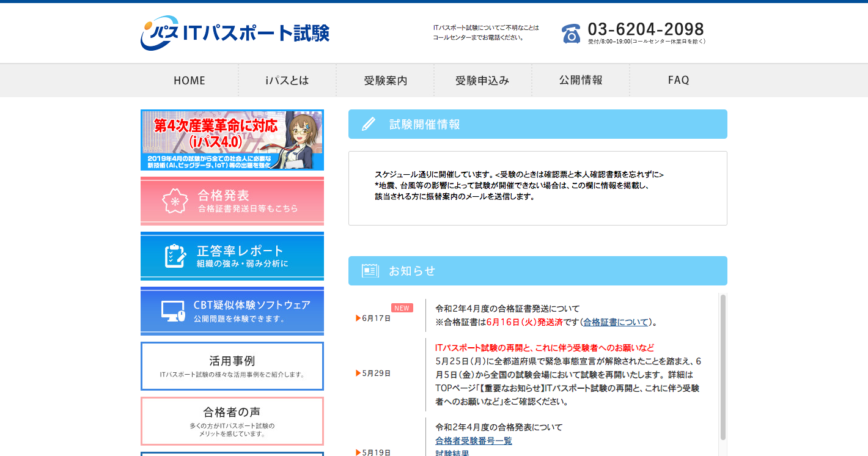Image resolution: width=868 pixels, height=456 pixels.
Task: Click the orange arrow beside 6月17日
Action: pos(358,318)
